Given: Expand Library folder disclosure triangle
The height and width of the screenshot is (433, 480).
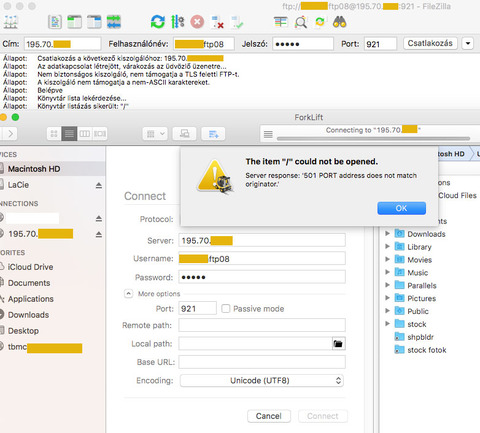Looking at the screenshot, I should point(387,247).
